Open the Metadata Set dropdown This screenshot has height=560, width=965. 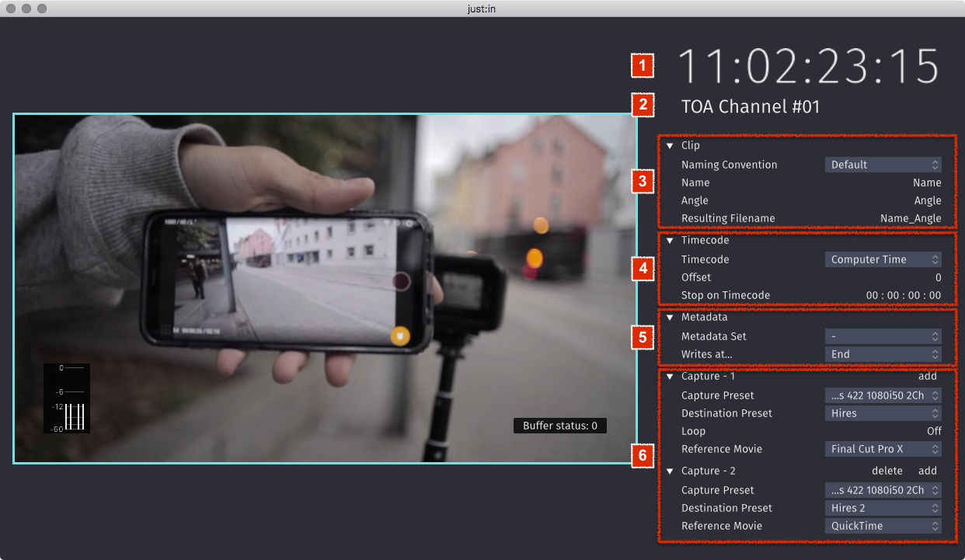[883, 336]
